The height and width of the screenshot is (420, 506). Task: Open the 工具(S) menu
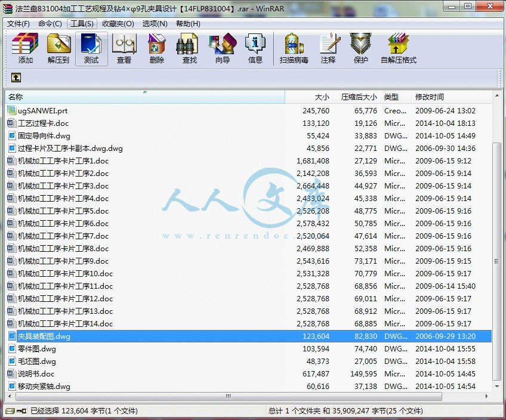click(x=82, y=24)
